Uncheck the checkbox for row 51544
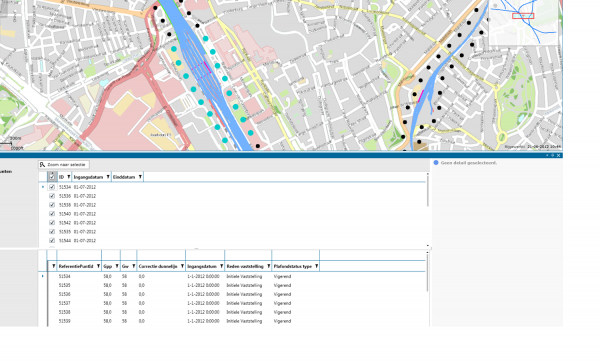Viewport: 600px width, 363px height. (52, 241)
